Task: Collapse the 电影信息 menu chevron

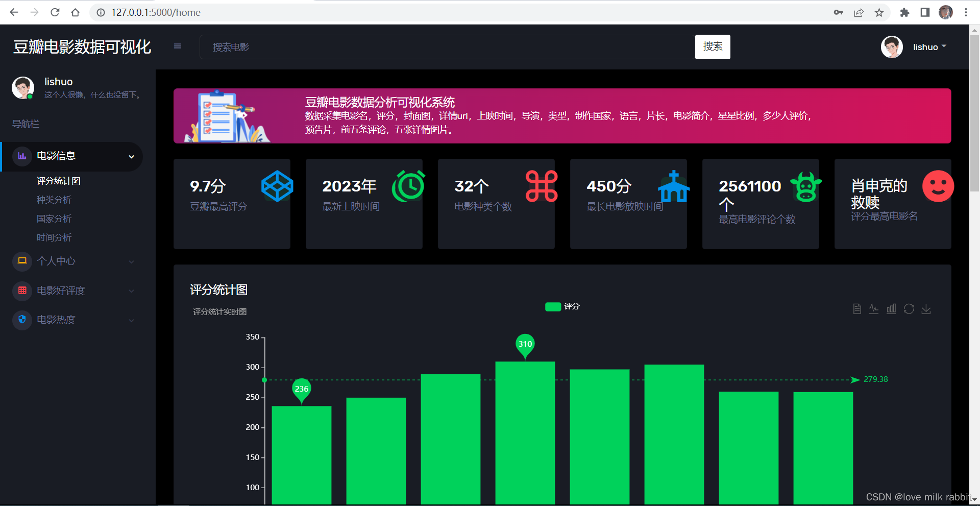Action: (131, 157)
